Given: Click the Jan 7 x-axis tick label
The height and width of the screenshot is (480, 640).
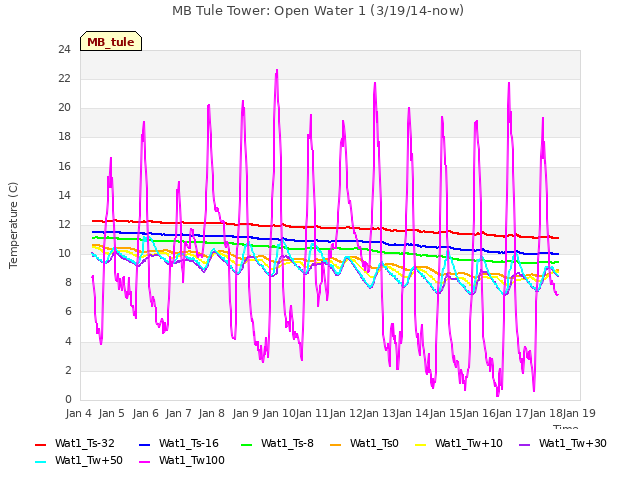Looking at the screenshot, I should (179, 413).
